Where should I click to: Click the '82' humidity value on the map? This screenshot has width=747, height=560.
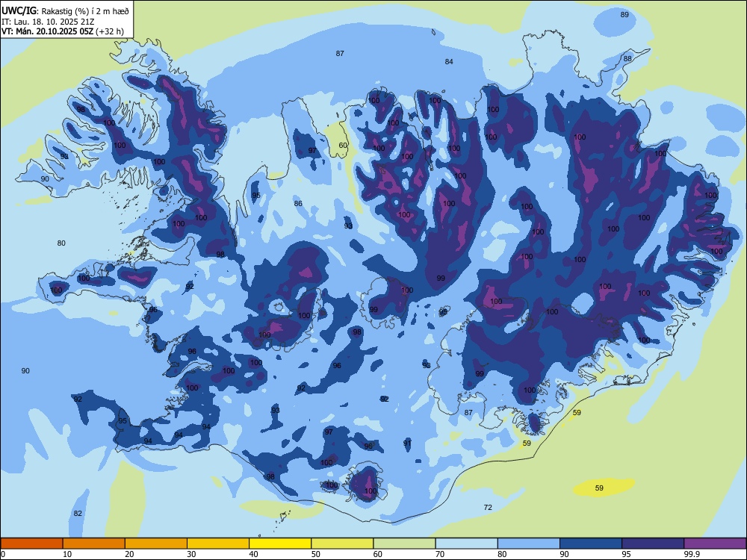tap(78, 513)
